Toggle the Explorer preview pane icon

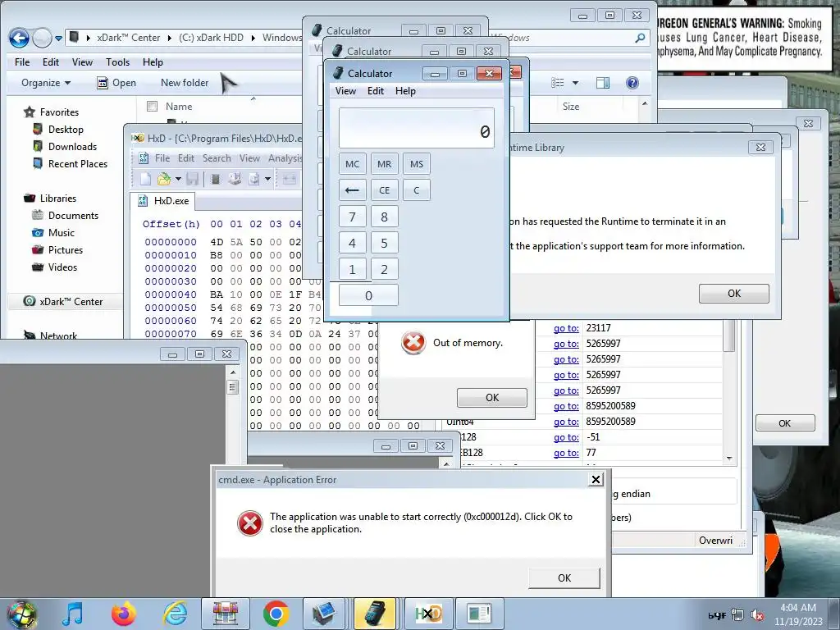point(603,83)
